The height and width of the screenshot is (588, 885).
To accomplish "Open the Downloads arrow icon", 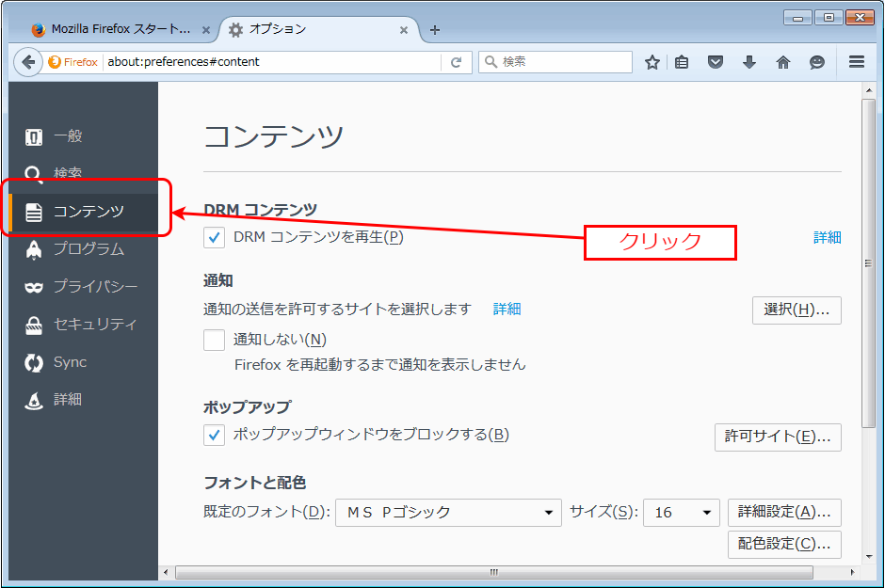I will coord(749,62).
